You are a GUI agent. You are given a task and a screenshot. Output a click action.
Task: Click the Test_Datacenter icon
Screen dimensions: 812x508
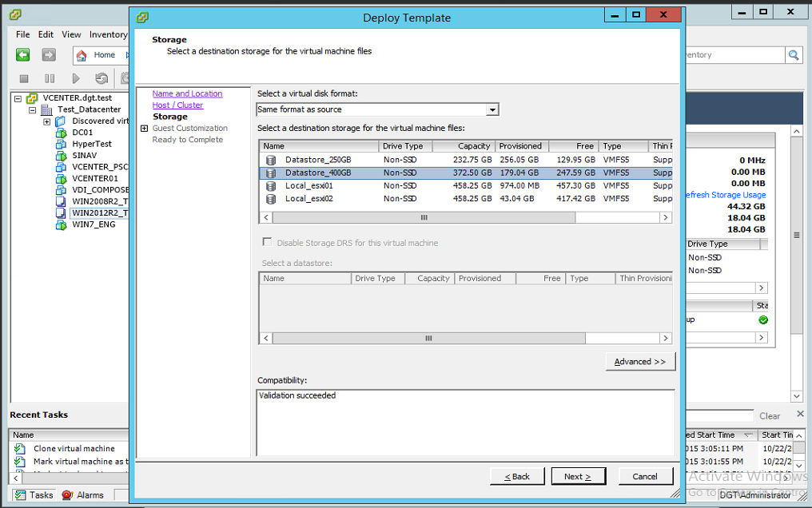click(x=46, y=109)
